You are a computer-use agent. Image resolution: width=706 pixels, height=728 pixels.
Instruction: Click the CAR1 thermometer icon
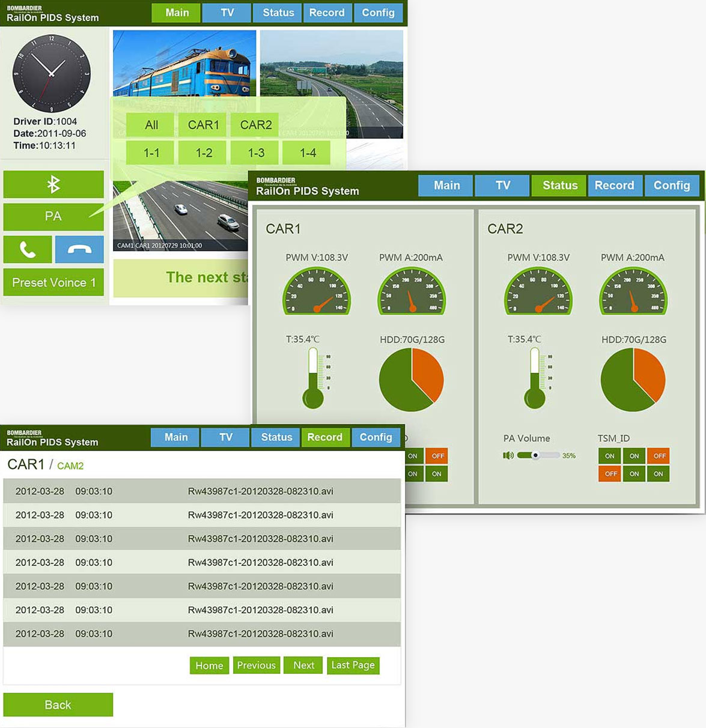tap(313, 378)
